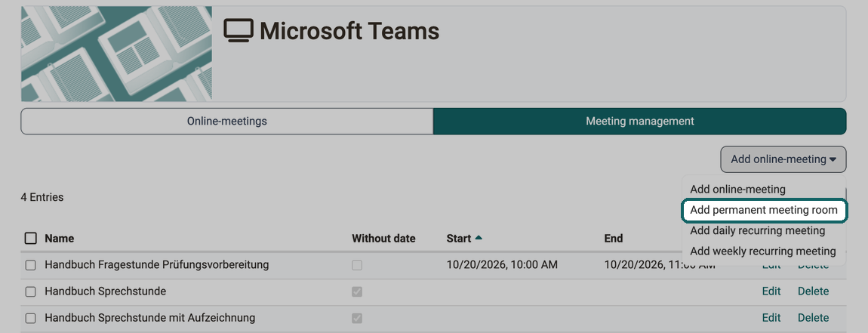Open the Add online-meeting dropdown button
This screenshot has width=868, height=333.
[x=783, y=159]
